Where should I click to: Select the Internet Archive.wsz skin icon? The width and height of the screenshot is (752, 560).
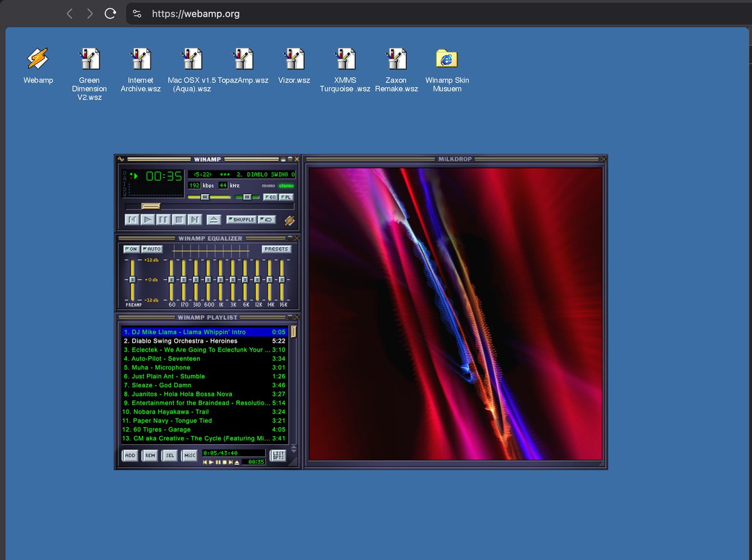click(140, 70)
